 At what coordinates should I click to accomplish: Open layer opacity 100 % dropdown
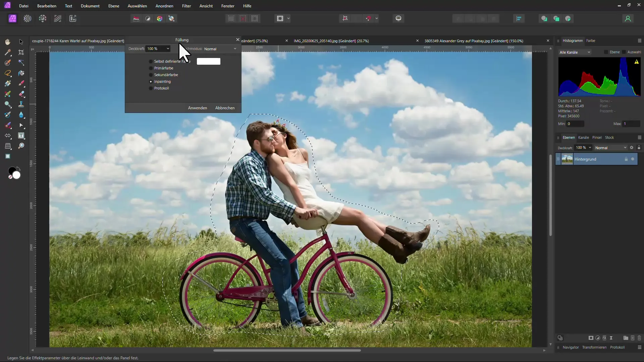click(x=583, y=147)
